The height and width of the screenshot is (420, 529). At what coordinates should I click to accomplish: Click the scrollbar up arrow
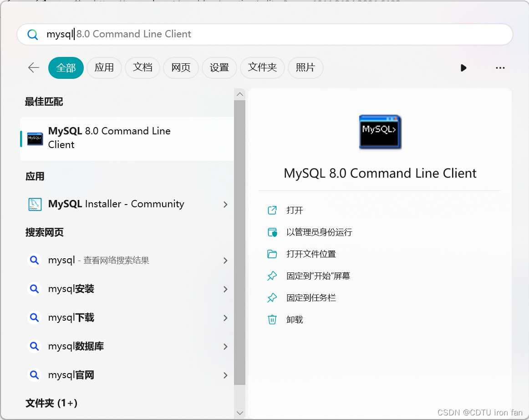pos(240,94)
